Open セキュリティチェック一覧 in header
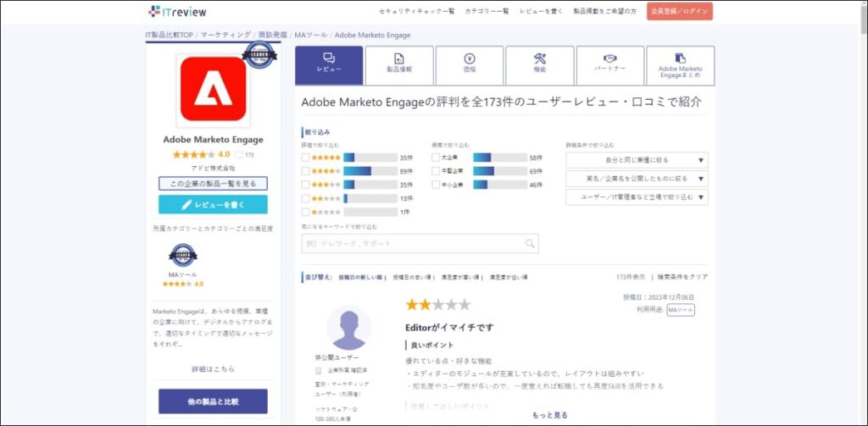 [417, 11]
